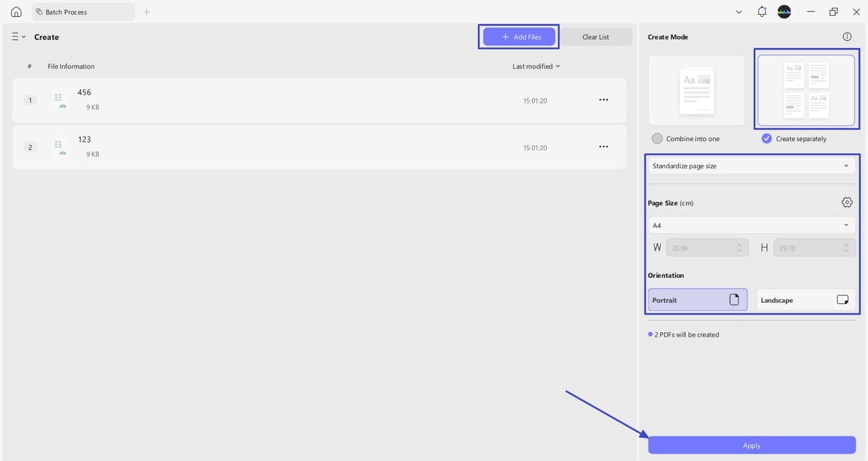
Task: Click the width stepper in Page Size
Action: [x=740, y=247]
